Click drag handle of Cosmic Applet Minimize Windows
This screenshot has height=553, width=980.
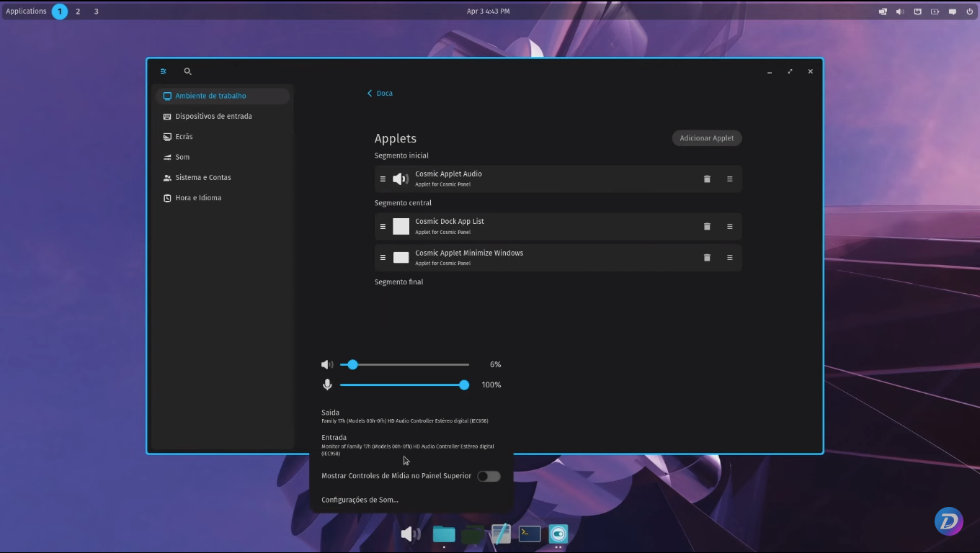point(383,257)
